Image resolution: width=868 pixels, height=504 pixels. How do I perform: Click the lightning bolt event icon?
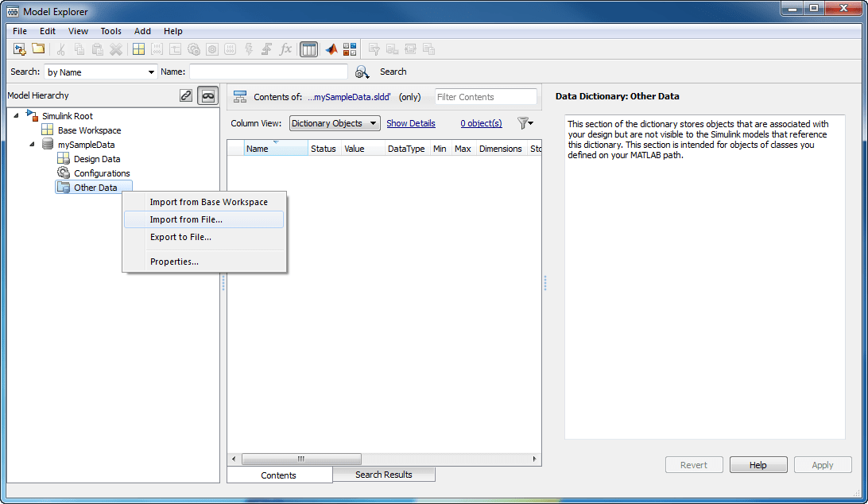249,49
